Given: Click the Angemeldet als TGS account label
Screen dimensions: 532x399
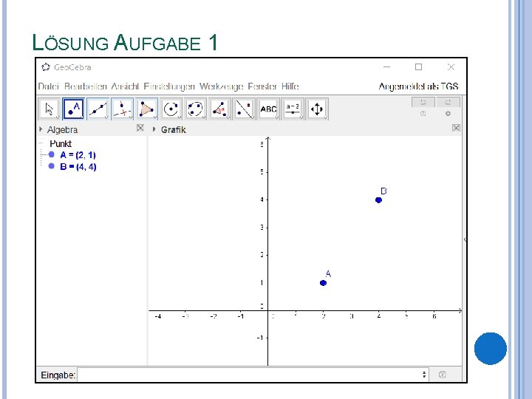Looking at the screenshot, I should point(418,86).
